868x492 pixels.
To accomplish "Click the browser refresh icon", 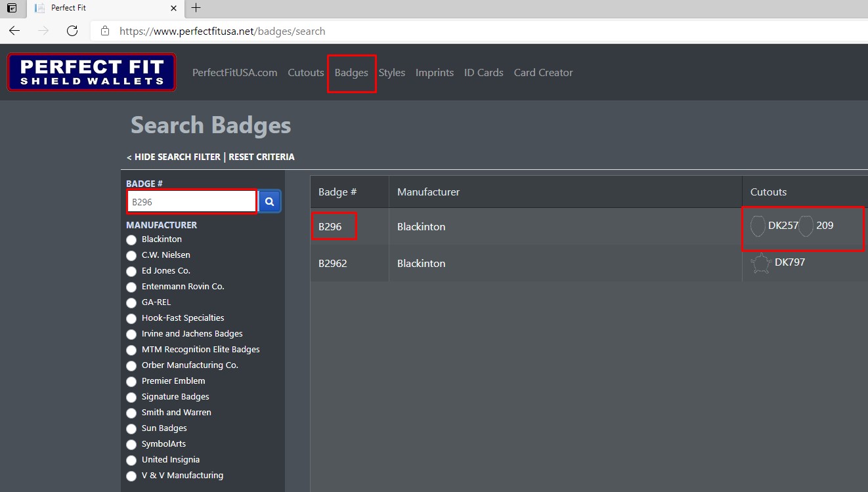I will coord(72,31).
